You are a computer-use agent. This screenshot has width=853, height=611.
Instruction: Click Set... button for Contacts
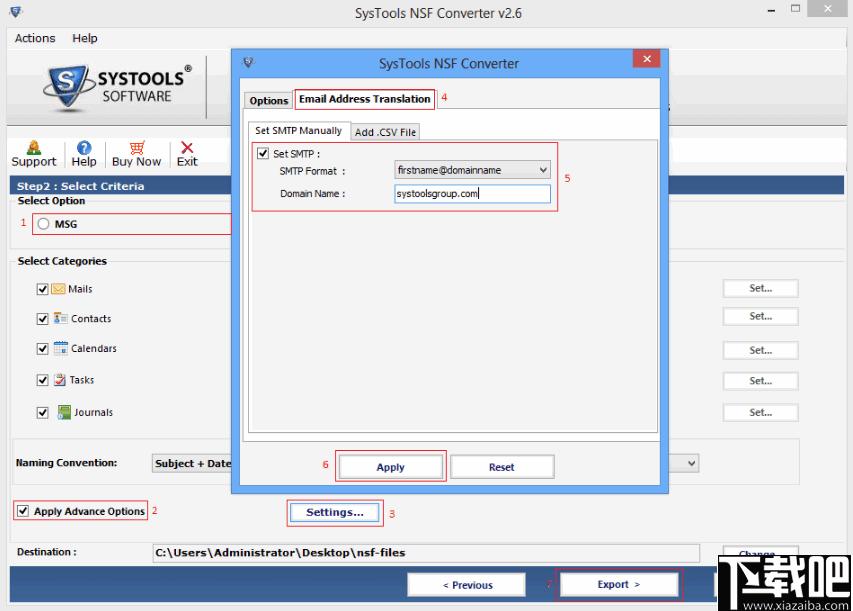click(x=761, y=316)
